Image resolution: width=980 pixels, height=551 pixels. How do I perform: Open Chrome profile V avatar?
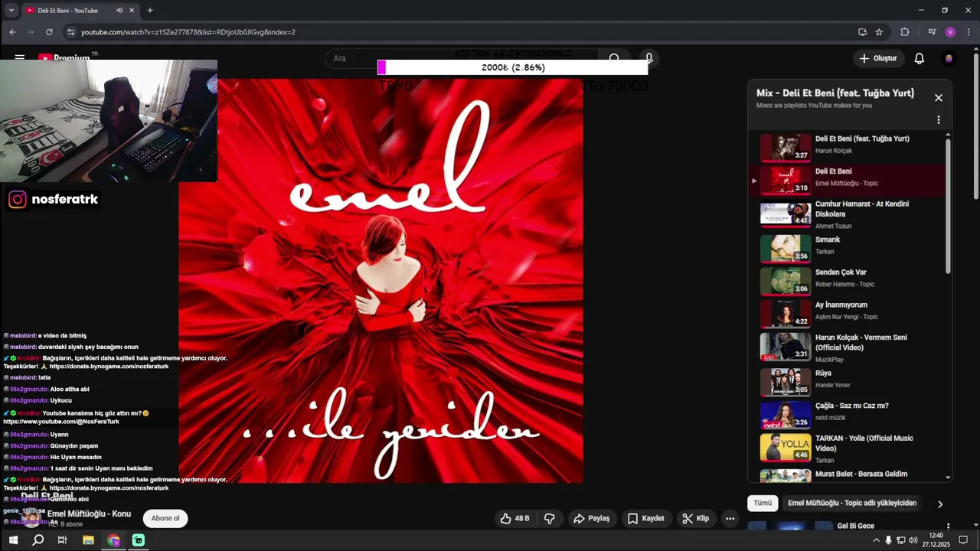tap(950, 32)
